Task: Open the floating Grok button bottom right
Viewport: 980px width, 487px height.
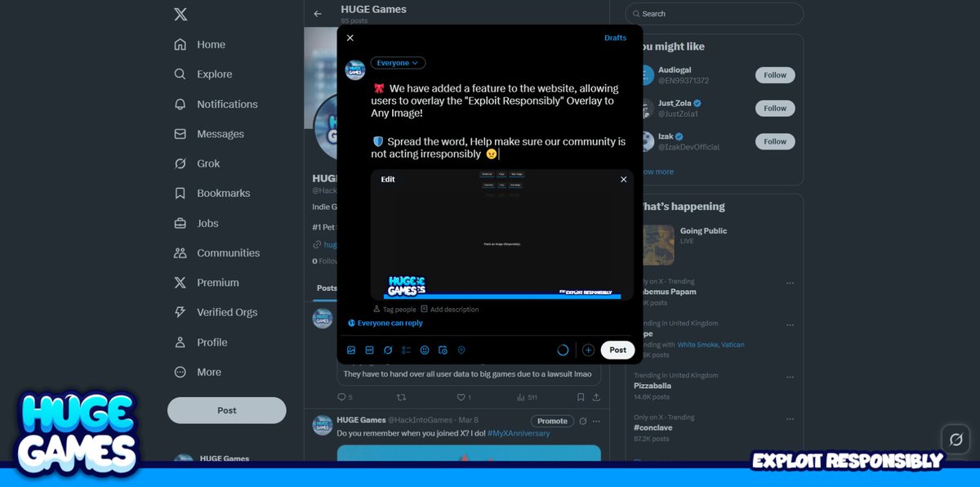Action: tap(955, 440)
